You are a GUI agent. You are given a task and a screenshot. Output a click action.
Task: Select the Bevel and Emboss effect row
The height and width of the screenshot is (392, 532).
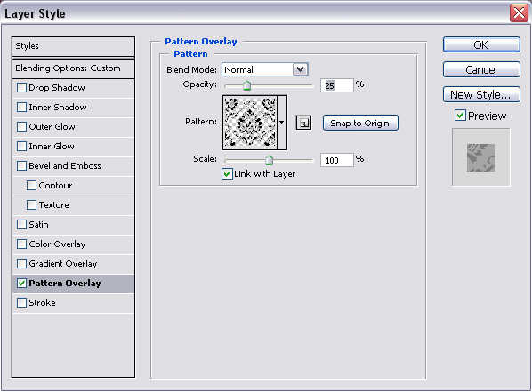[x=73, y=166]
